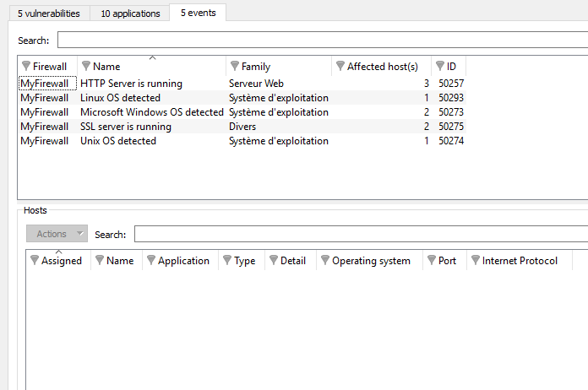
Task: Switch to the 10 applications tab
Action: coord(130,14)
